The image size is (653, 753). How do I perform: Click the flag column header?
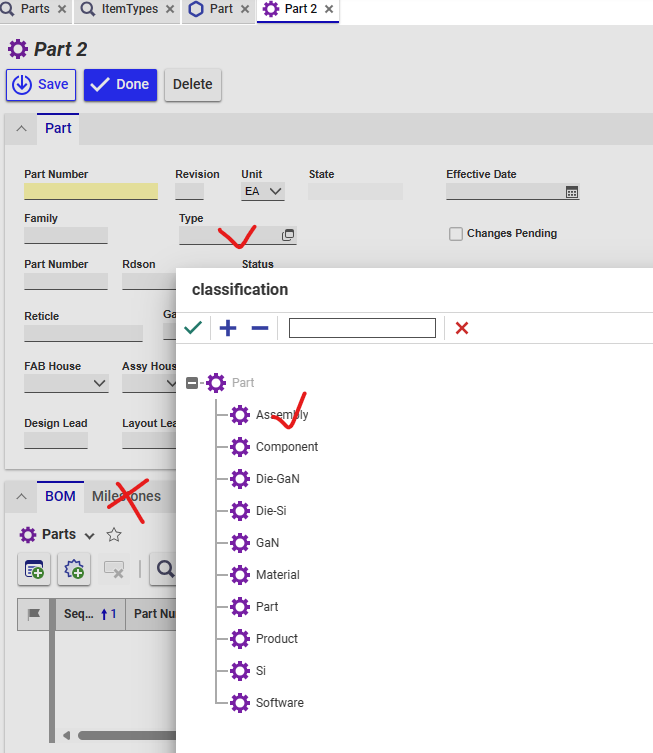(x=34, y=614)
